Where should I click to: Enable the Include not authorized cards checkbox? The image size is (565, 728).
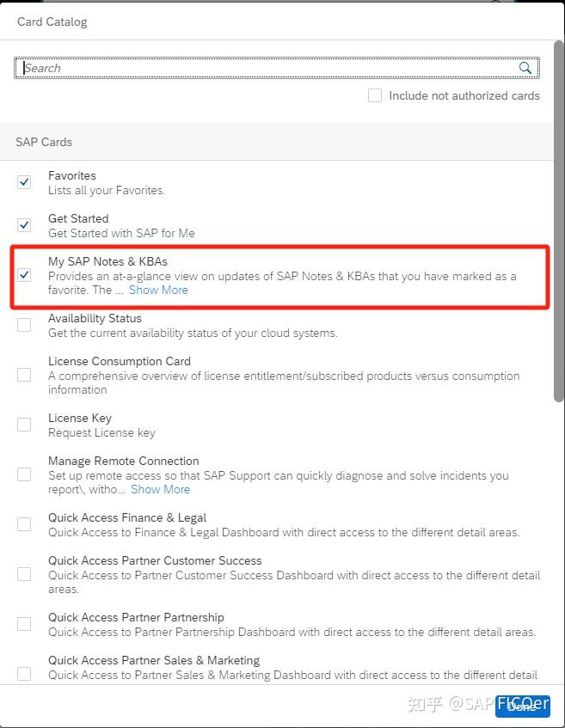[375, 95]
